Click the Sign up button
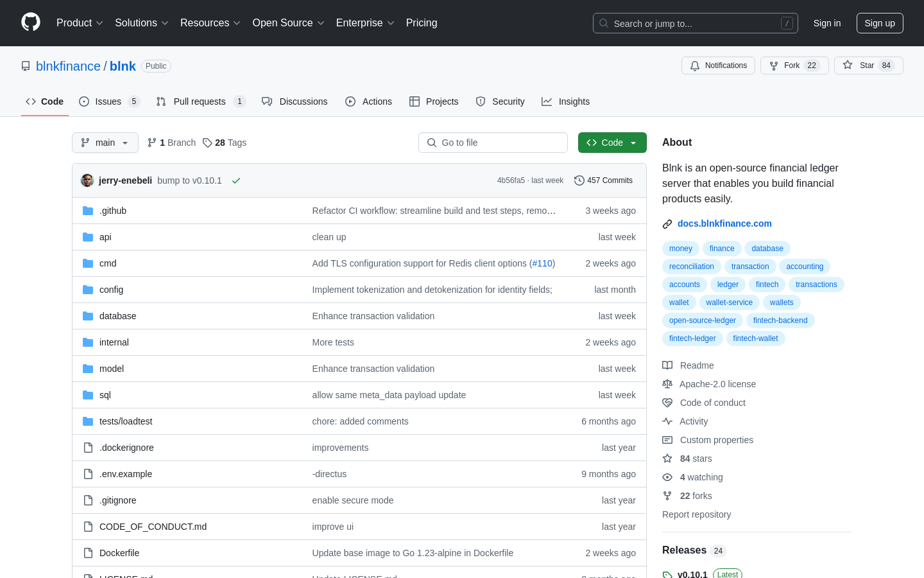Image resolution: width=924 pixels, height=578 pixels. coord(880,23)
